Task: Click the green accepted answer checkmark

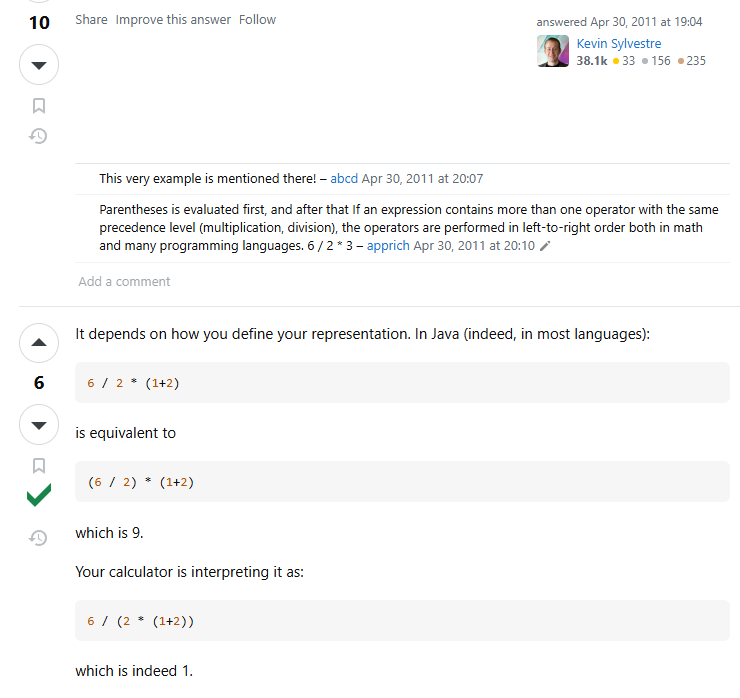Action: (x=39, y=495)
